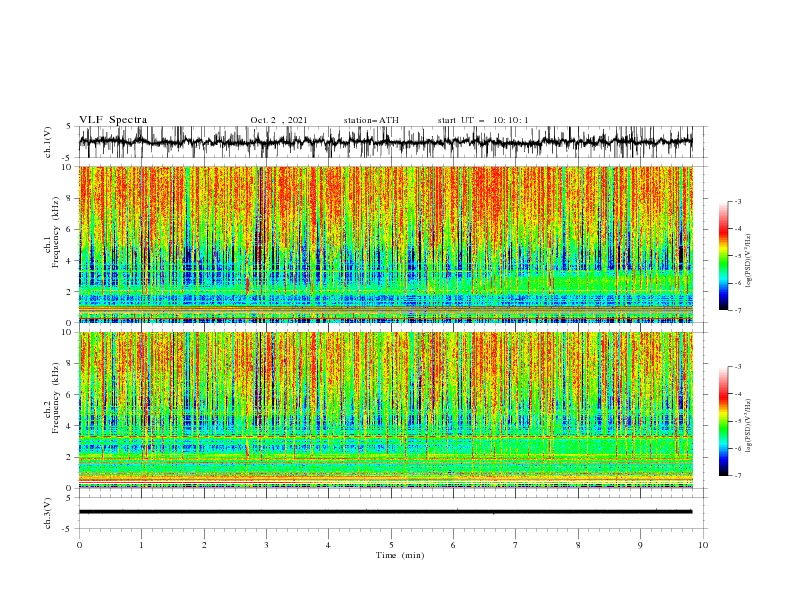This screenshot has width=792, height=612.
Task: Click the time axis tick labeled 6
Action: click(453, 545)
